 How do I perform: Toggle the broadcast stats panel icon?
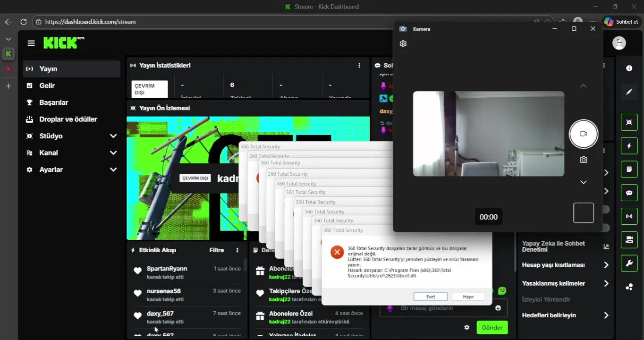[629, 216]
